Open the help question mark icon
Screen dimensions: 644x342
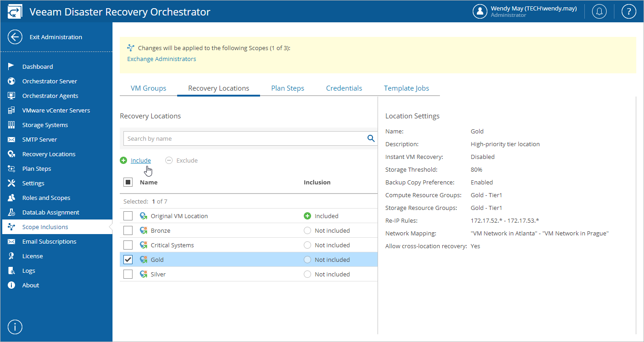(x=629, y=11)
